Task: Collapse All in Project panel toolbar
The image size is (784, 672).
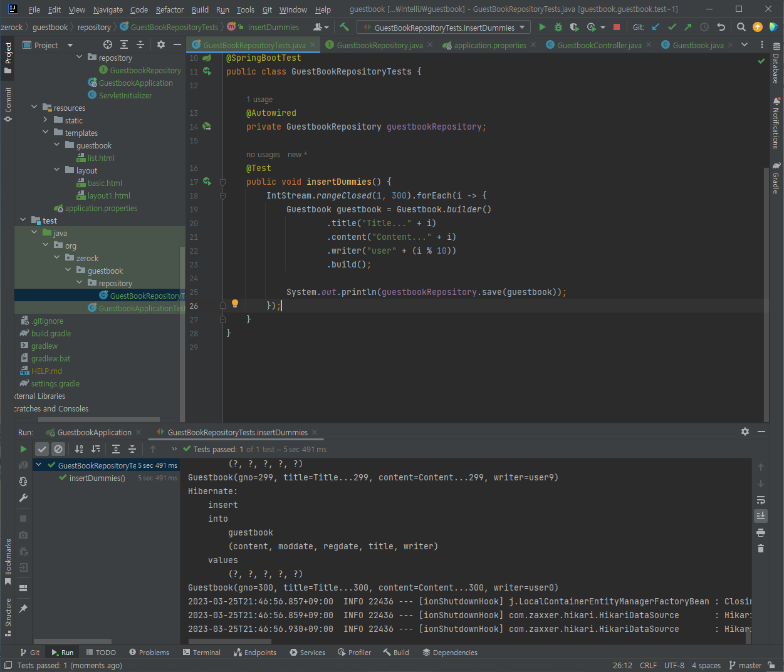Action: point(140,44)
